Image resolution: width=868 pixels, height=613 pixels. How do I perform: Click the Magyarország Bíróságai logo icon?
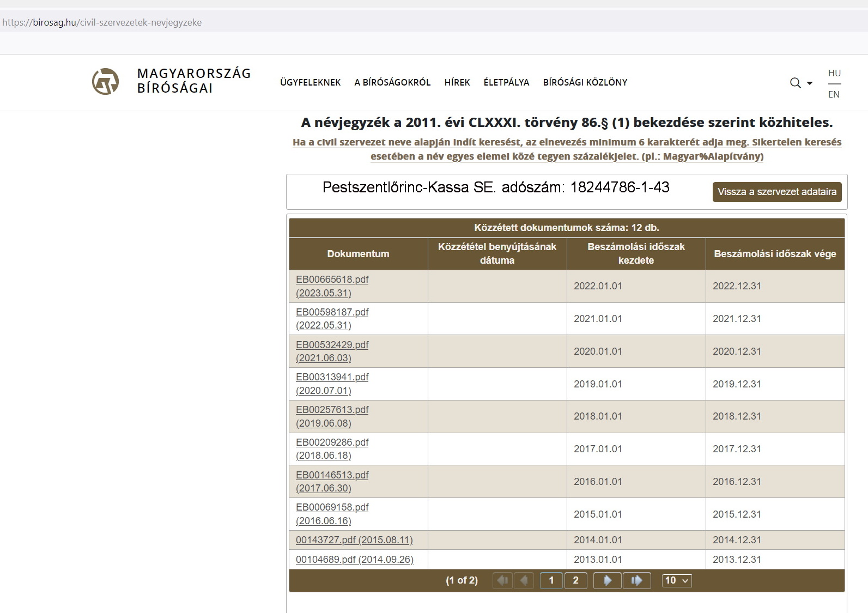(105, 82)
